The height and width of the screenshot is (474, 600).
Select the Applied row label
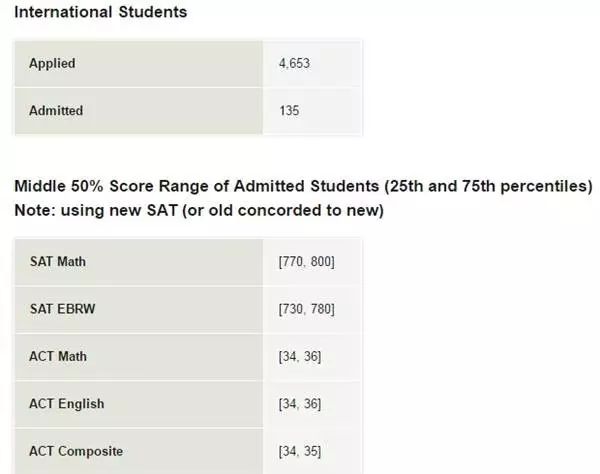(x=52, y=64)
